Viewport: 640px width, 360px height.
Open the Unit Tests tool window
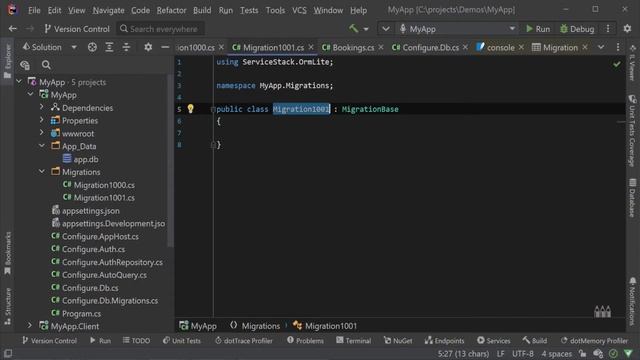click(182, 340)
